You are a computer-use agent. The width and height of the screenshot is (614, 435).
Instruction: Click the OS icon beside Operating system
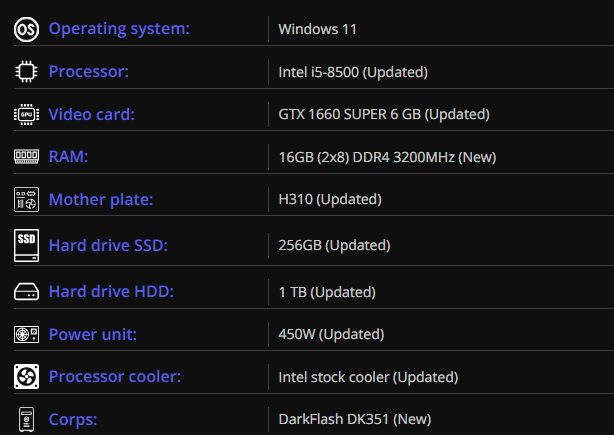[x=26, y=28]
